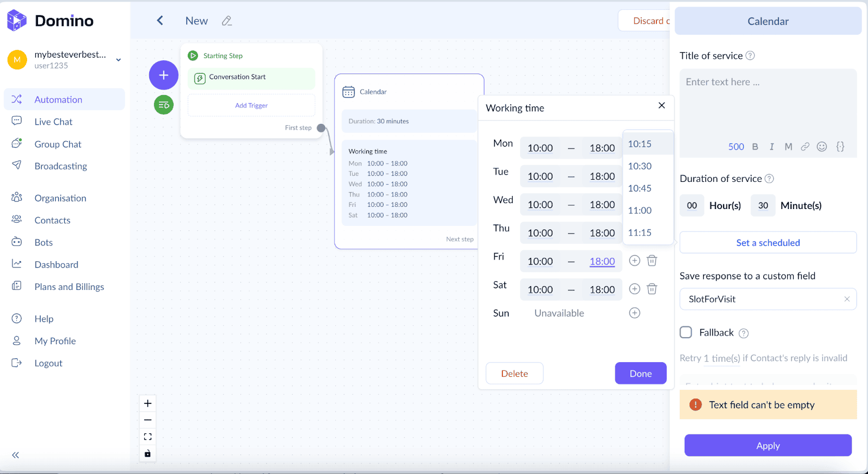Click the Domino logo icon
The width and height of the screenshot is (868, 474).
pos(17,21)
